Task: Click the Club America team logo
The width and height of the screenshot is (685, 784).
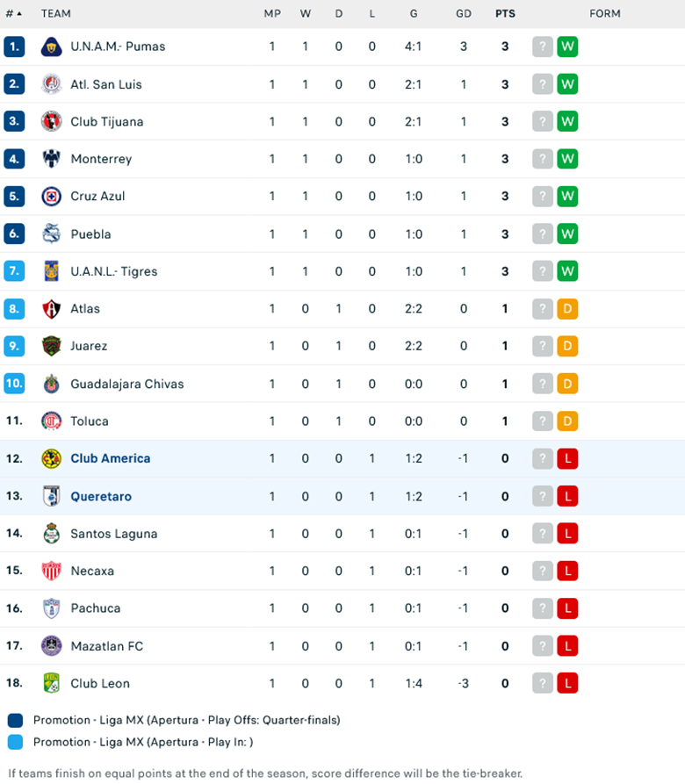Action: click(x=51, y=458)
